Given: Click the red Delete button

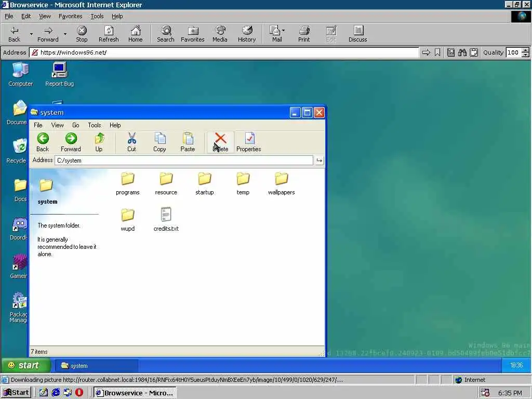Looking at the screenshot, I should tap(220, 142).
